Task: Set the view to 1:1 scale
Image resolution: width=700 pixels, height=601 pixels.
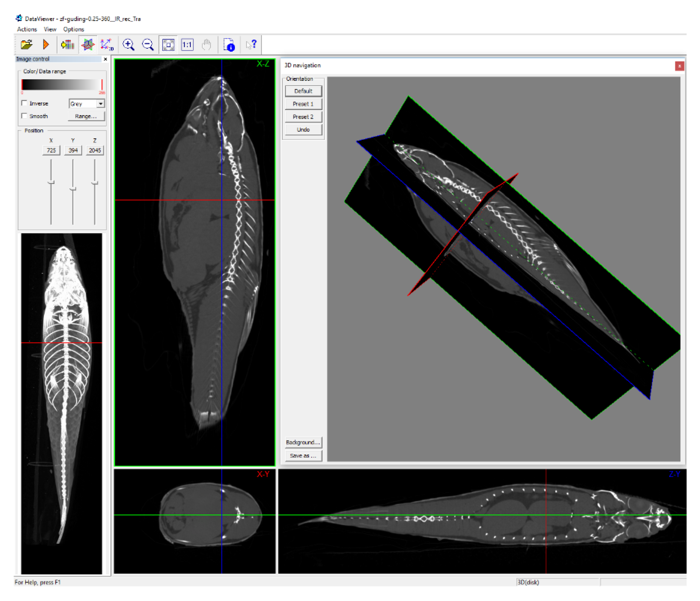Action: [187, 45]
